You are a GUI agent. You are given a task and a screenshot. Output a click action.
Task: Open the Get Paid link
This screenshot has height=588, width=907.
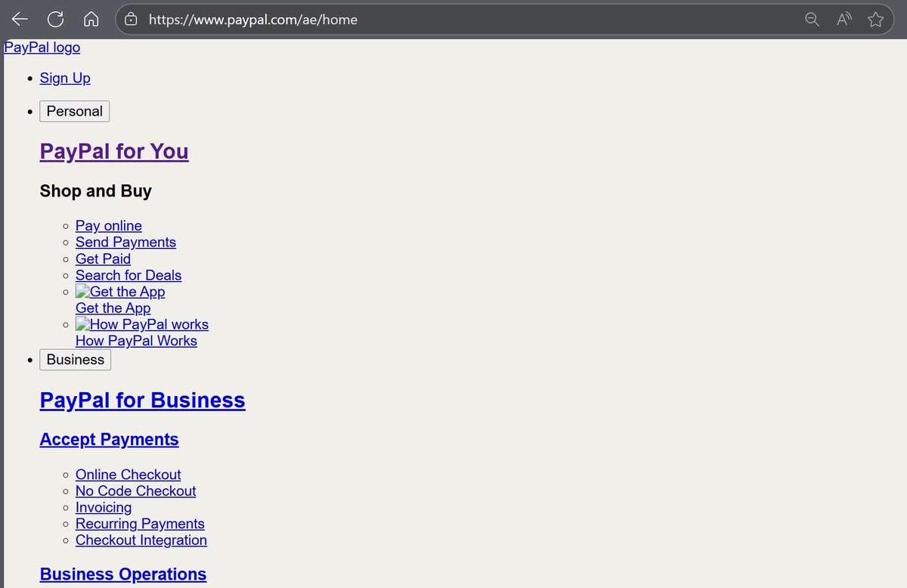103,258
